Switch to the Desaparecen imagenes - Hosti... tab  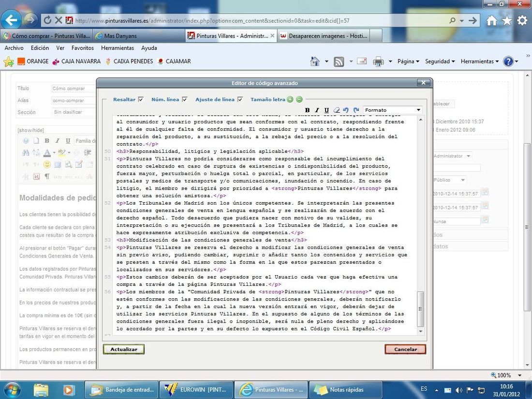click(324, 36)
